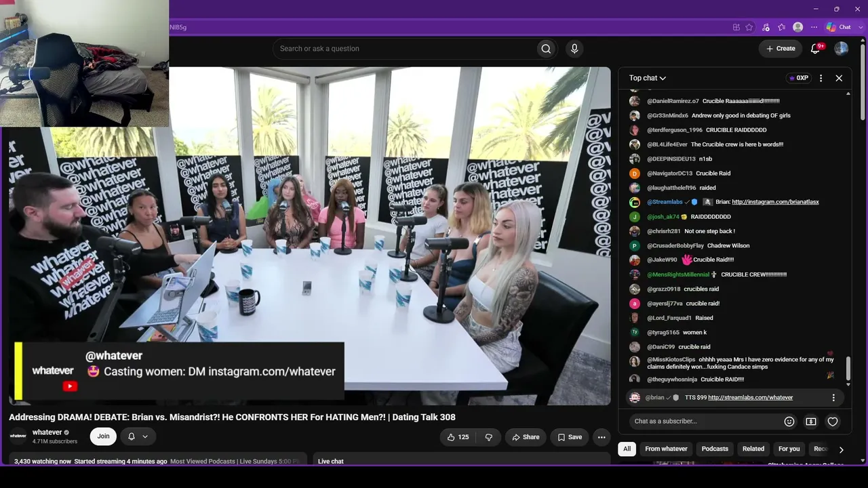868x488 pixels.
Task: Open the Copilot Chat button
Action: tap(838, 27)
